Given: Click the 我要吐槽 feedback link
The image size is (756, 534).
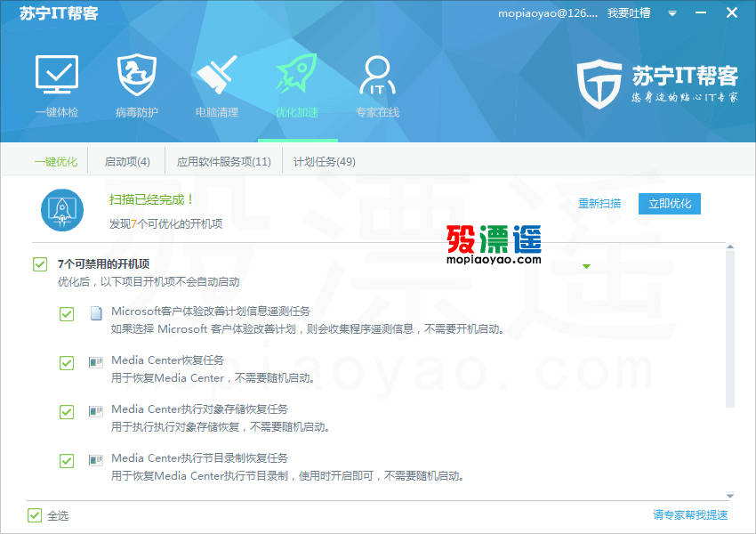Looking at the screenshot, I should (x=629, y=13).
